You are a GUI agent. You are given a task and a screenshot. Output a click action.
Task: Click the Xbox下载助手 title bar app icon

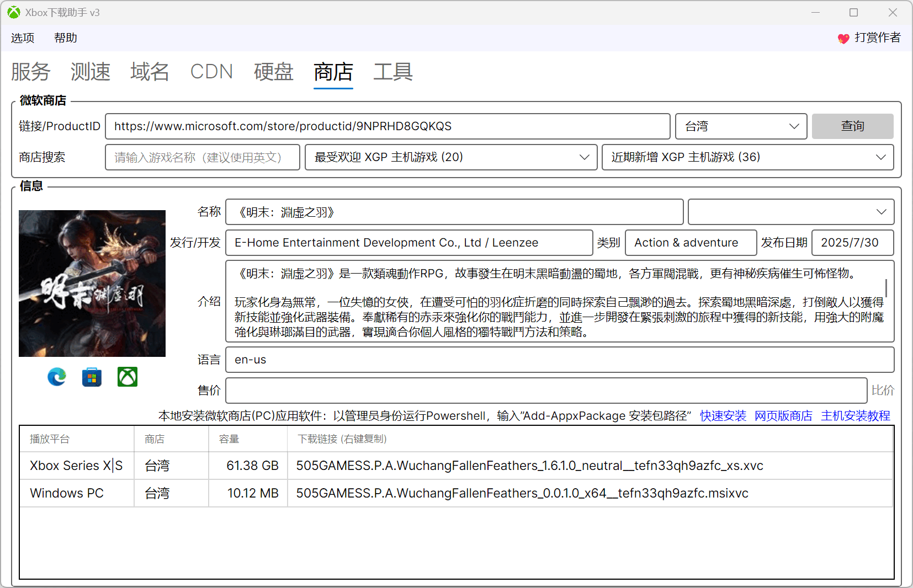(x=14, y=12)
